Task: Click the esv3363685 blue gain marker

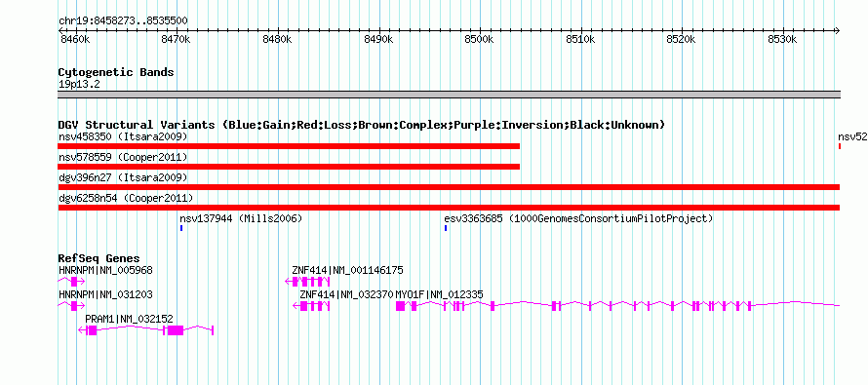Action: pos(446,228)
